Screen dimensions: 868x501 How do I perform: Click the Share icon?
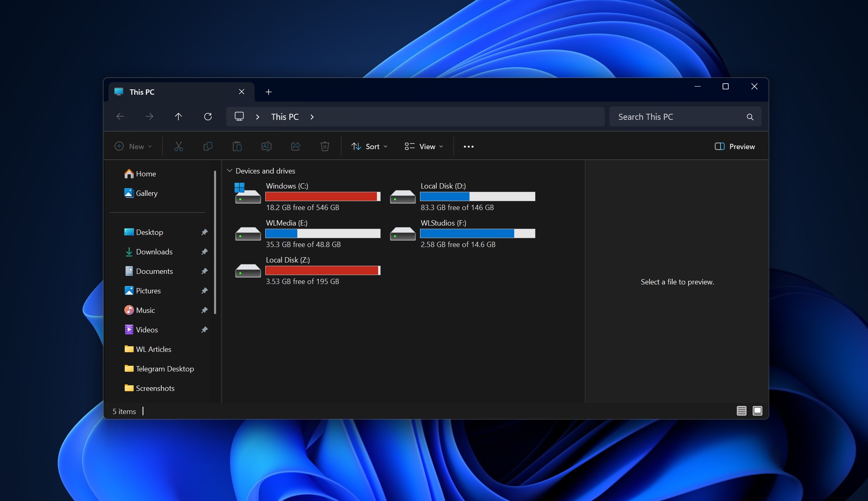[x=296, y=146]
